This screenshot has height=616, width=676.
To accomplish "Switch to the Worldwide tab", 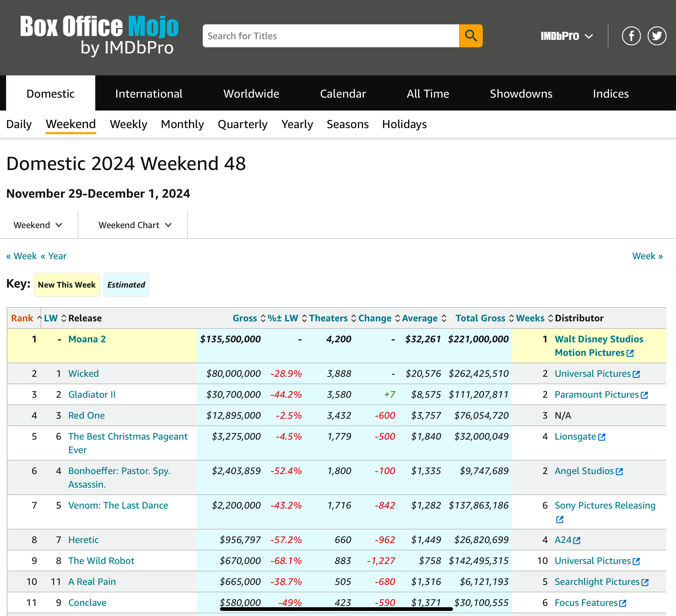I will coord(251,94).
